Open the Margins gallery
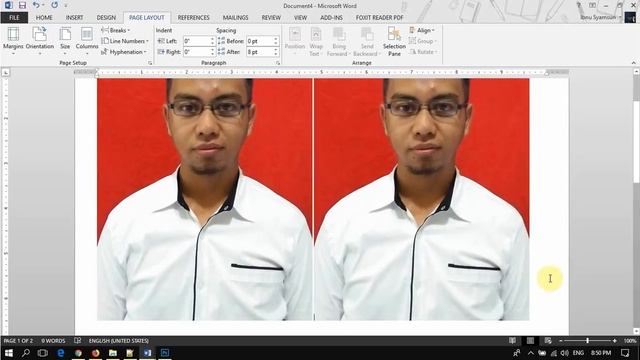This screenshot has width=640, height=360. 13,41
